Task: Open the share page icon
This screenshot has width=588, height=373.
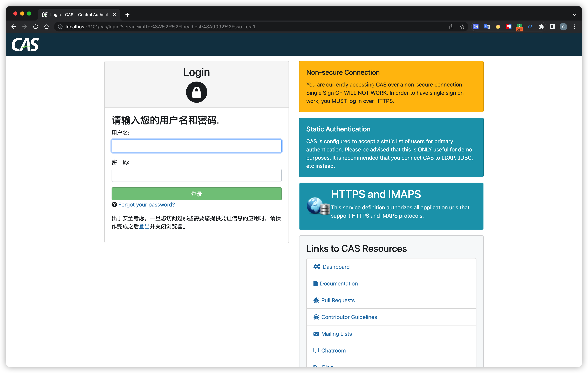Action: point(451,27)
